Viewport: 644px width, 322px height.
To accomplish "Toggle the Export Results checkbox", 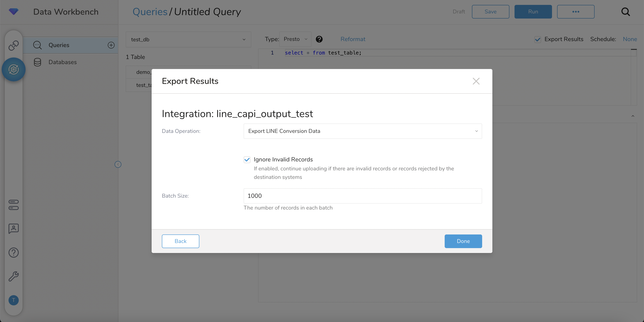I will coord(538,39).
